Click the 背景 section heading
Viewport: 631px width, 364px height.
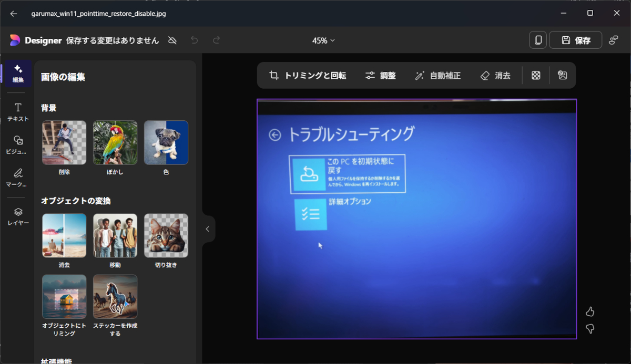[49, 108]
